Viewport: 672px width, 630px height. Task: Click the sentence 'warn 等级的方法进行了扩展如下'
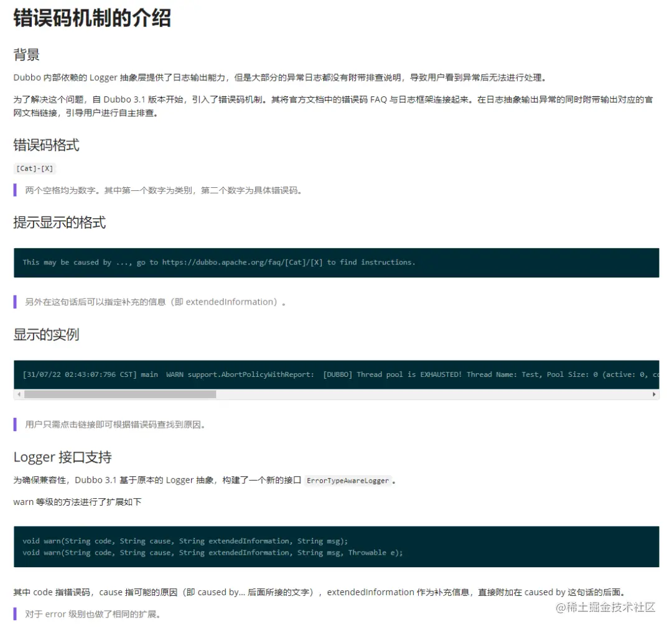tap(77, 502)
